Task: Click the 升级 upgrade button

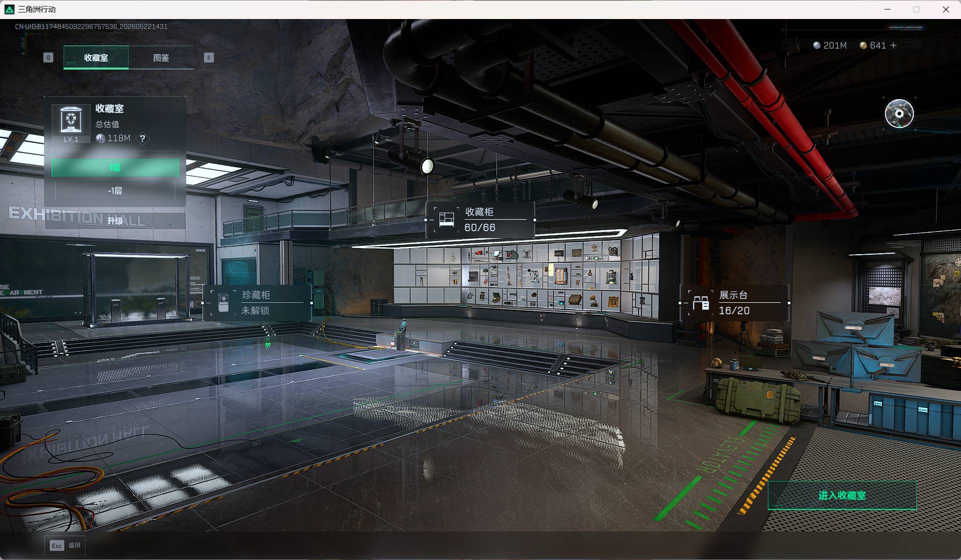Action: tap(115, 221)
